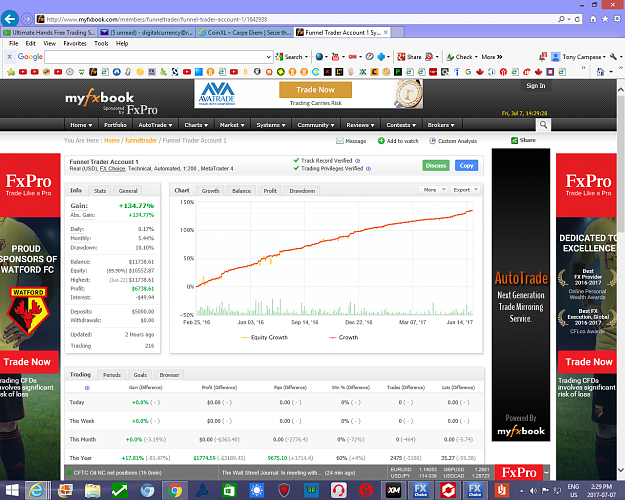Open browser tools gear icon
625x500 pixels.
point(617,19)
